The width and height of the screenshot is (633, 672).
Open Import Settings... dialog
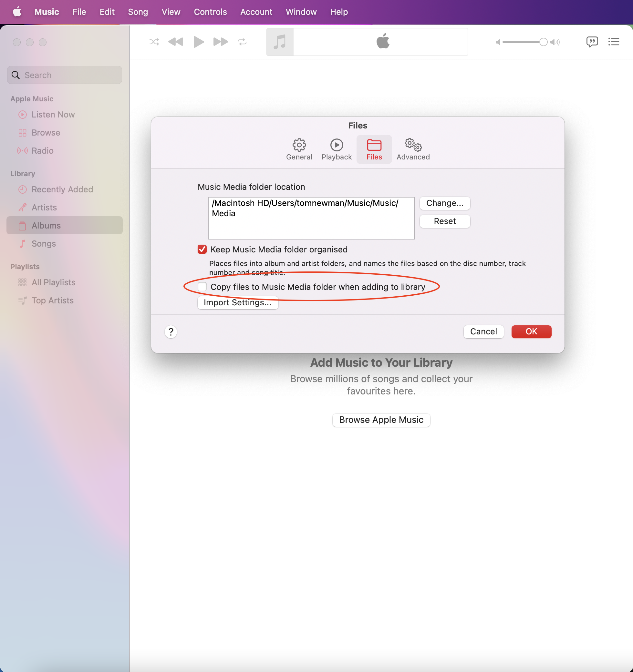238,302
